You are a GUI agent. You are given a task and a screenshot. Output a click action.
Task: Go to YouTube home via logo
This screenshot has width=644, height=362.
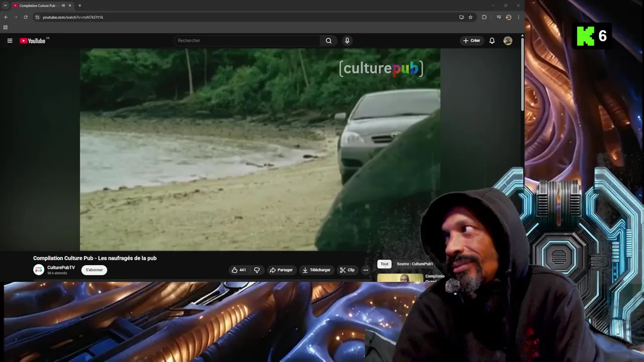(33, 41)
